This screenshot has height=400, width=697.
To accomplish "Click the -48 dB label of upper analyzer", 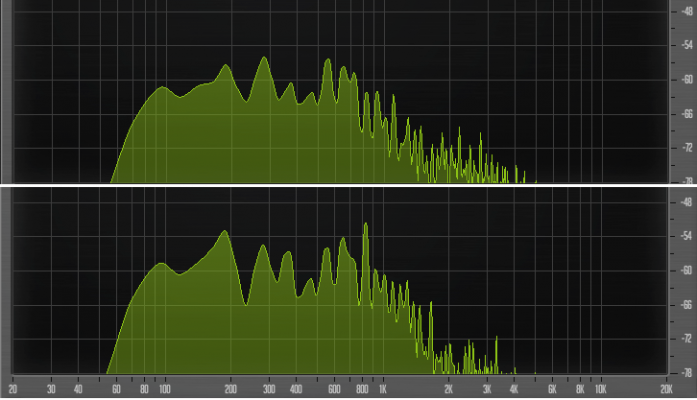I will [687, 11].
